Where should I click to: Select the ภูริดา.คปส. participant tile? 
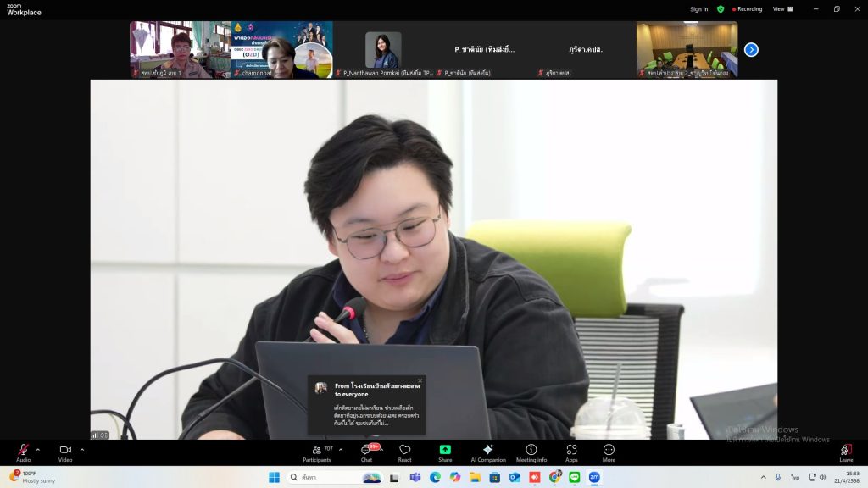(586, 50)
